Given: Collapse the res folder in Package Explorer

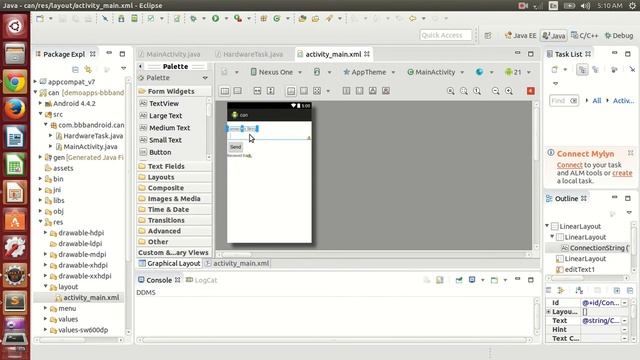Looking at the screenshot, I should tap(41, 222).
